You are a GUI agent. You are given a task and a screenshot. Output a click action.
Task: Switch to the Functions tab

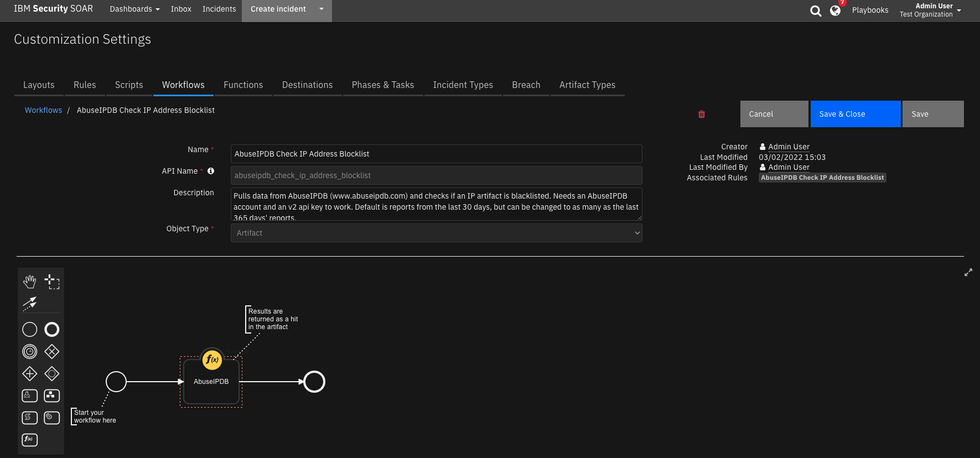click(243, 85)
